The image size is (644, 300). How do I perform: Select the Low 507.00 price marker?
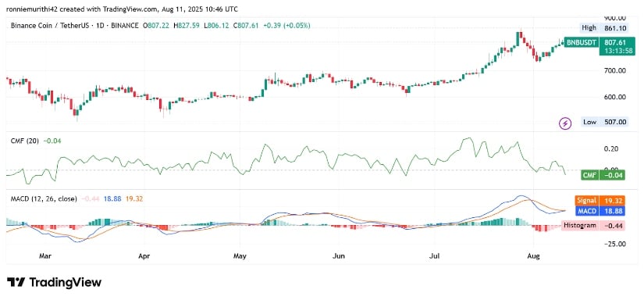click(605, 122)
